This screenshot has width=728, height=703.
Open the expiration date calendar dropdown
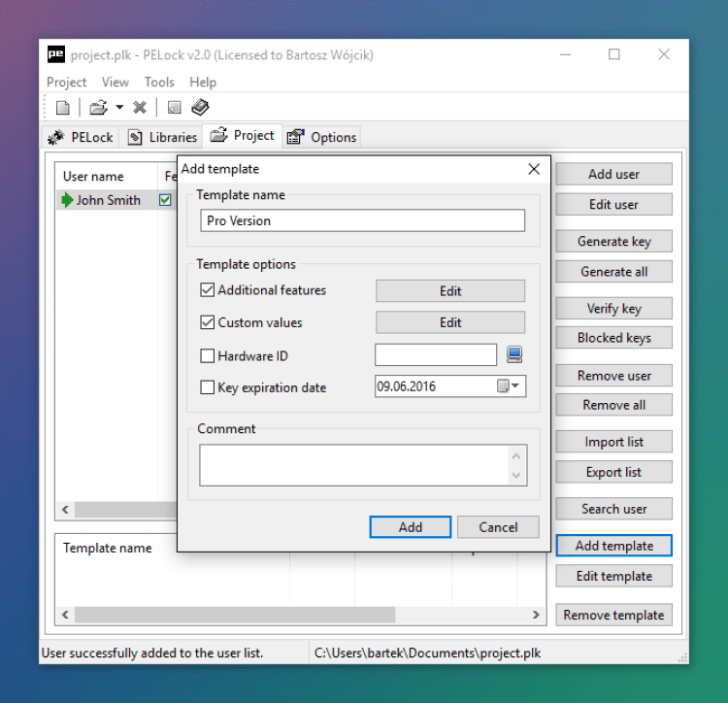(509, 385)
